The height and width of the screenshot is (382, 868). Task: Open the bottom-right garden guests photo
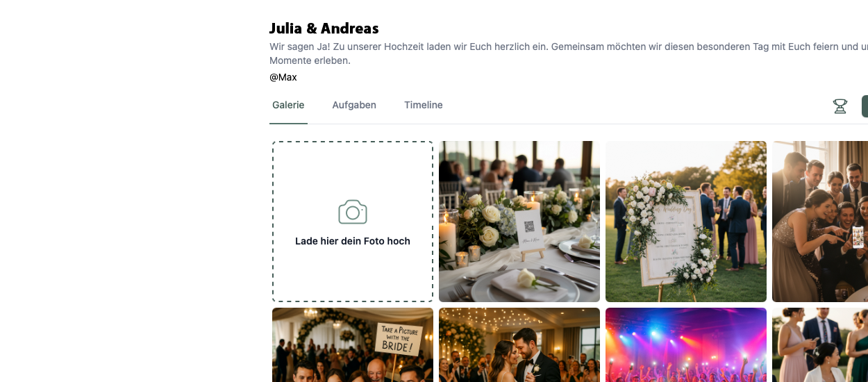(x=820, y=344)
